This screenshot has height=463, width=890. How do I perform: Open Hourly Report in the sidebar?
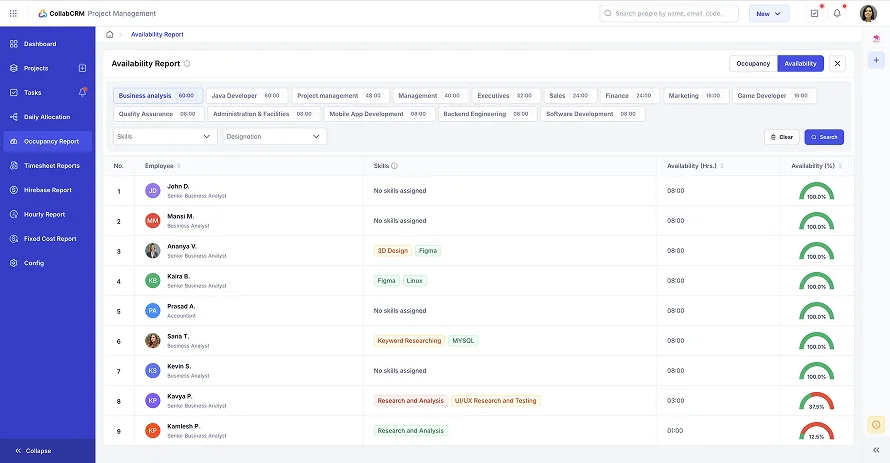point(48,214)
